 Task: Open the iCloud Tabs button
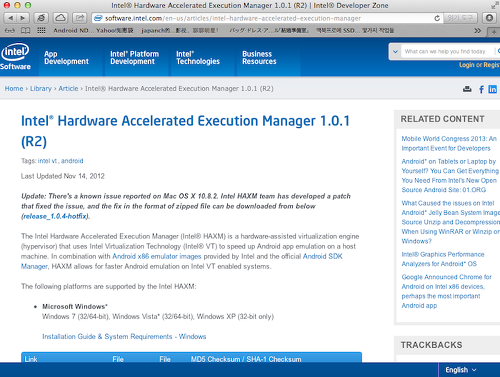(60, 18)
